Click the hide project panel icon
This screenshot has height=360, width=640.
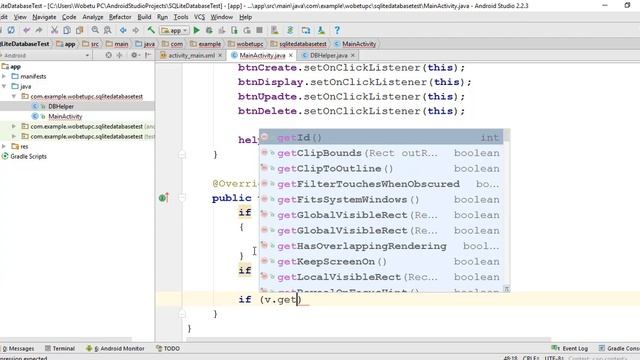pyautogui.click(x=148, y=55)
